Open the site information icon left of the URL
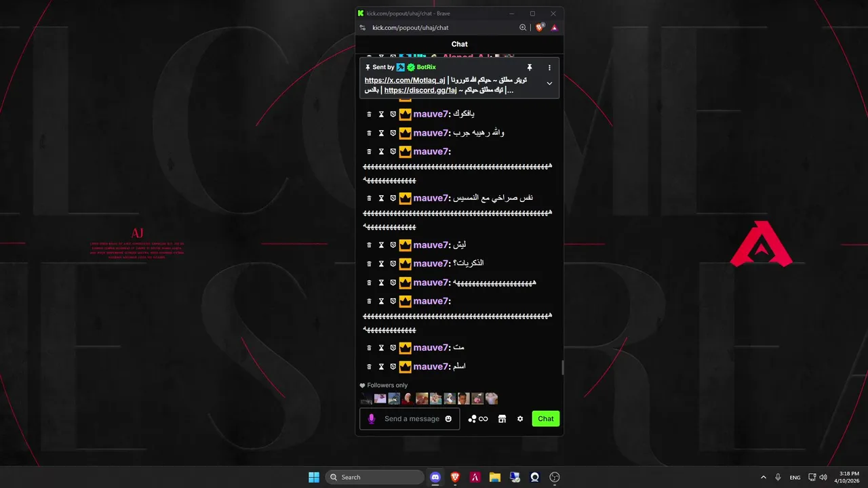The width and height of the screenshot is (868, 488). click(x=363, y=28)
